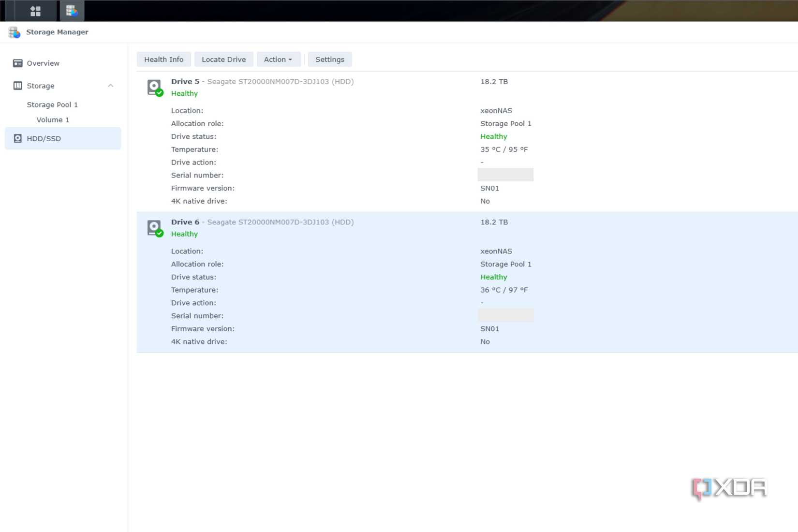Click the green Healthy label under Drive 6 title

(x=184, y=234)
